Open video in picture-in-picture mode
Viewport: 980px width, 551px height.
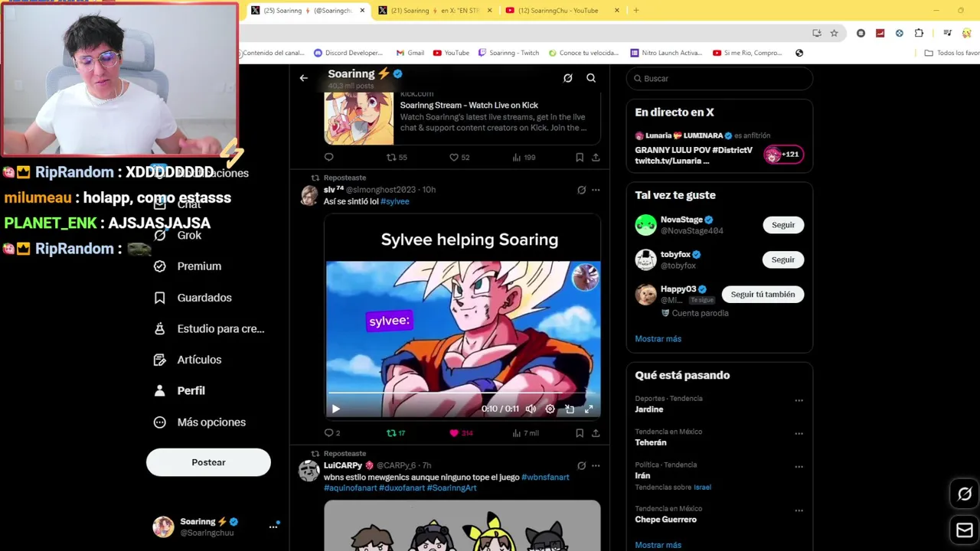point(570,409)
